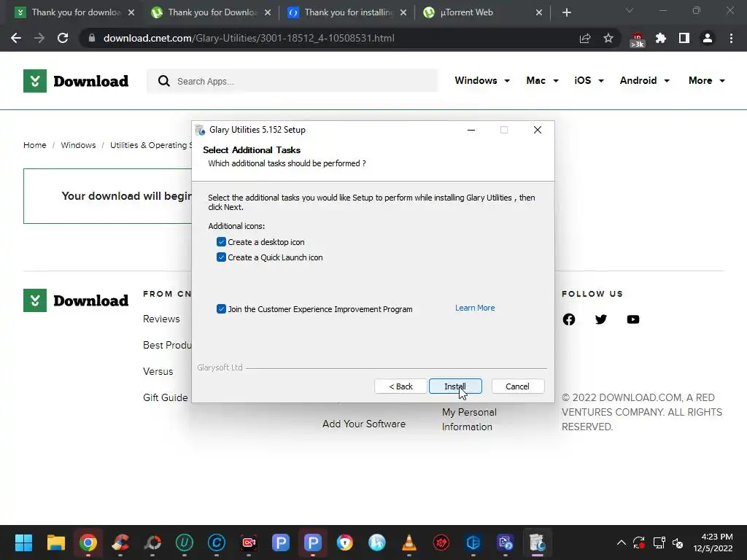Expand the More dropdown menu

pos(706,80)
